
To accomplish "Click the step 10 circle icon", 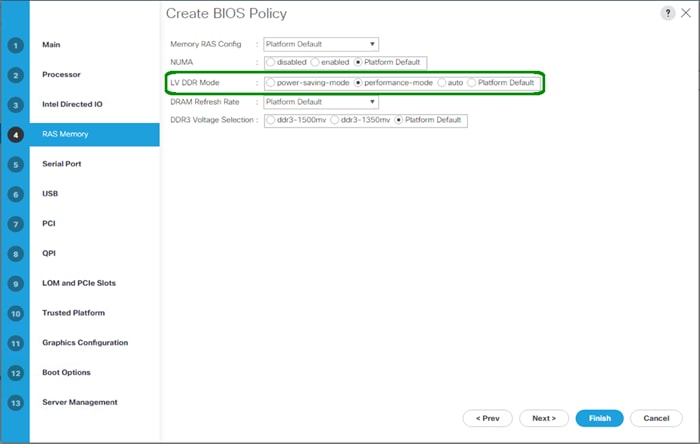I will coord(16,314).
